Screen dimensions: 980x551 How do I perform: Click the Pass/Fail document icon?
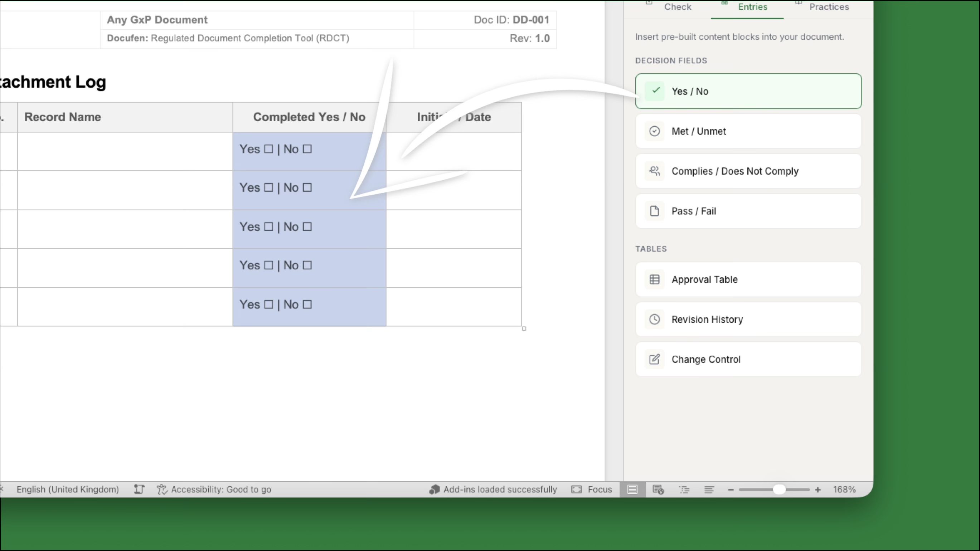pyautogui.click(x=655, y=211)
